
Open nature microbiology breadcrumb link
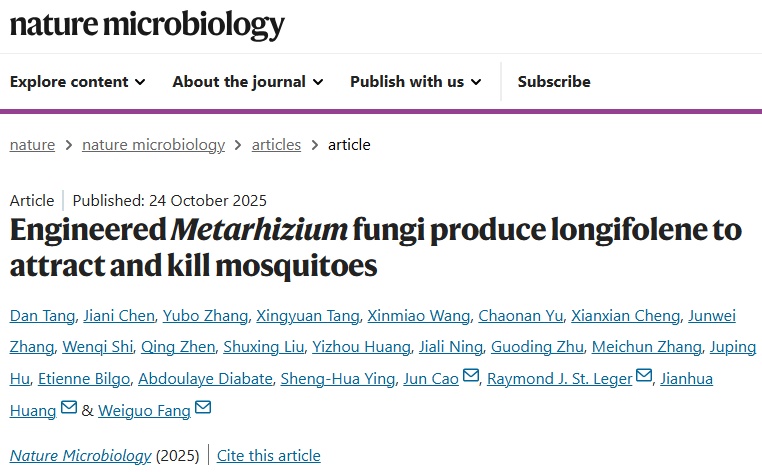click(153, 145)
